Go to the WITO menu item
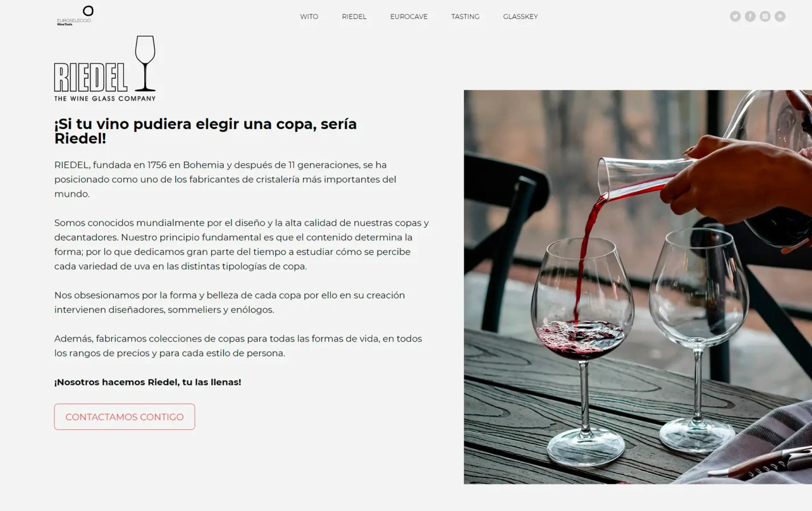The image size is (812, 511). [309, 16]
